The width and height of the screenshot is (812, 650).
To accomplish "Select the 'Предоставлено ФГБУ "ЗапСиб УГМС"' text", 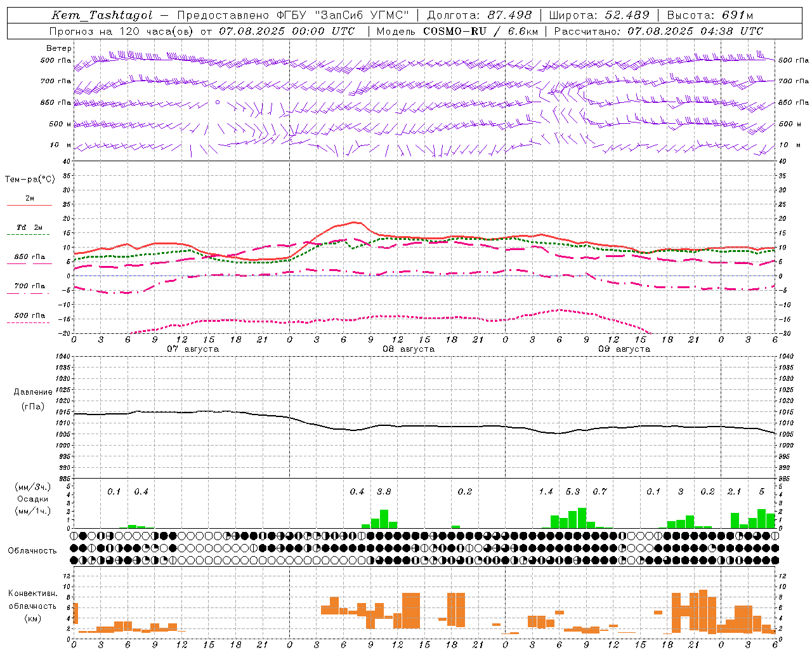I will (x=293, y=15).
